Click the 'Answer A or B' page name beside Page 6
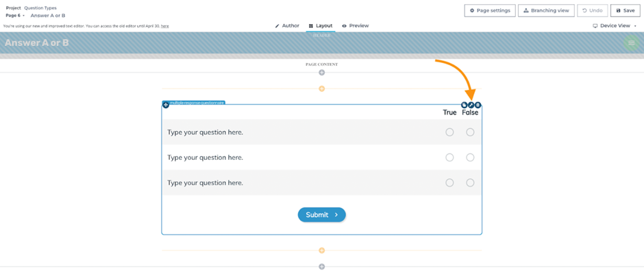The height and width of the screenshot is (271, 644). tap(48, 15)
